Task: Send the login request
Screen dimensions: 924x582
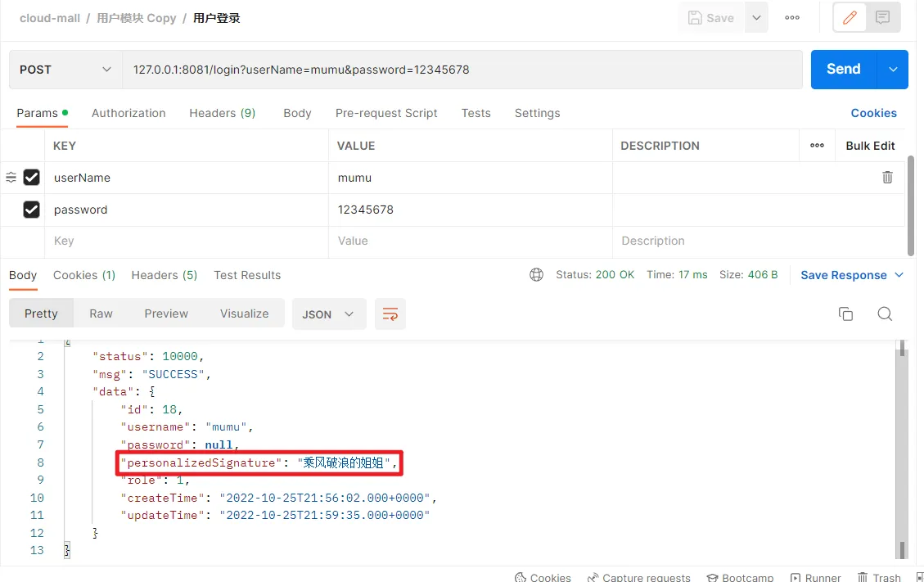Action: click(x=843, y=70)
